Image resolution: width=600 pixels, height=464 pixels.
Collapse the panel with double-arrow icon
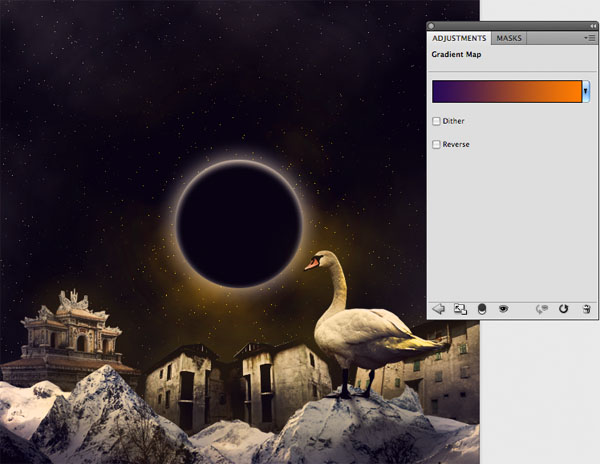pos(593,26)
